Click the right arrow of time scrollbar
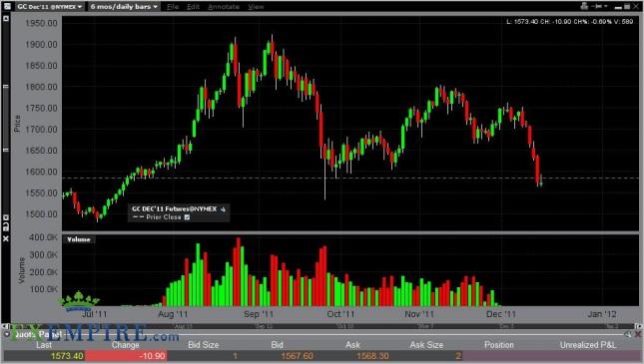 (x=638, y=326)
